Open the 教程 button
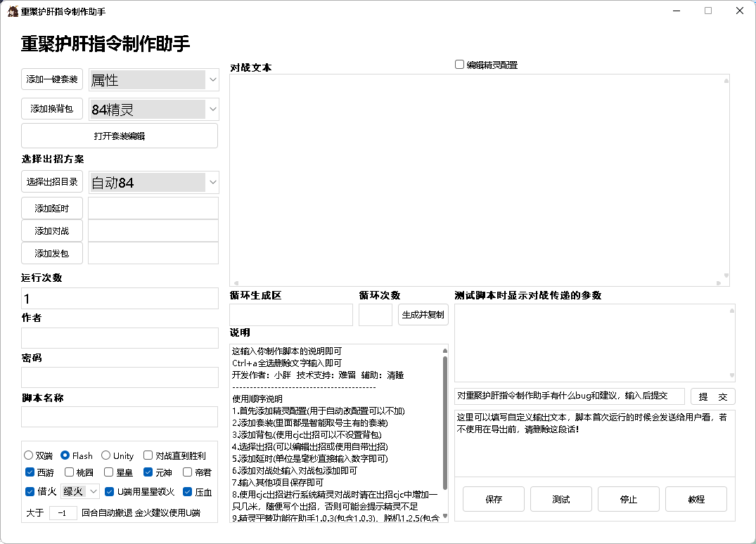The image size is (756, 544). [x=696, y=499]
